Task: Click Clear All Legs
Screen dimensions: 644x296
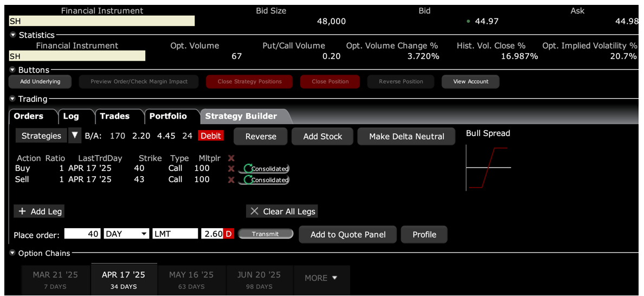Action: pos(282,211)
